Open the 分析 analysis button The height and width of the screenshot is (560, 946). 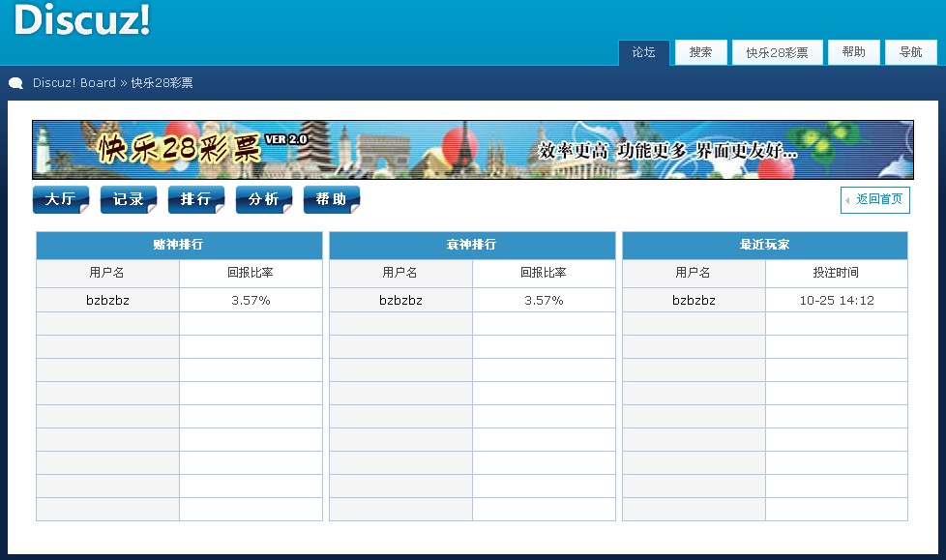[264, 199]
